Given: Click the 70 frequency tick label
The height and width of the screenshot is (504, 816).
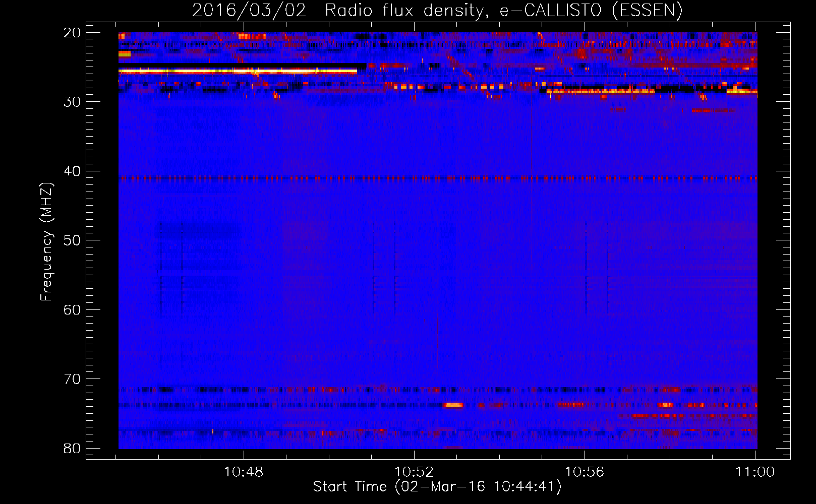Looking at the screenshot, I should click(72, 379).
